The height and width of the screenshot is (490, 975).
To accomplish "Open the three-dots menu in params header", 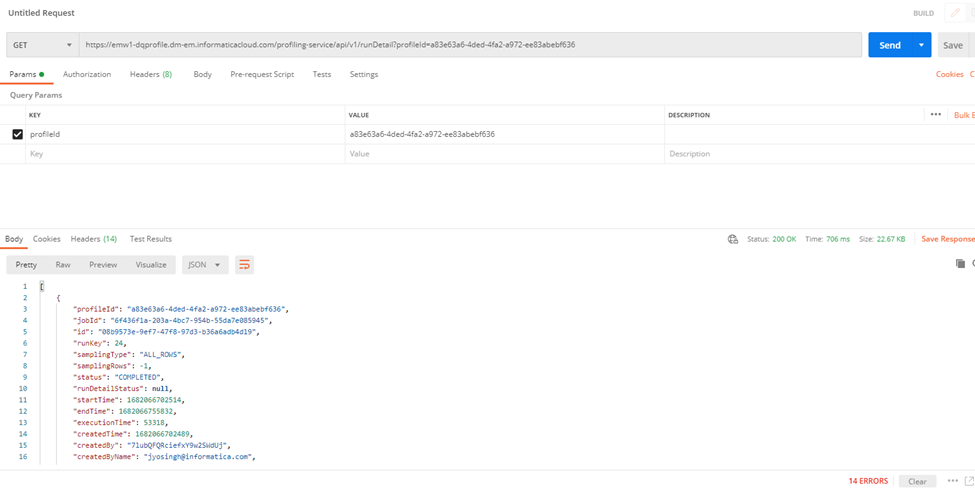I will coord(936,114).
